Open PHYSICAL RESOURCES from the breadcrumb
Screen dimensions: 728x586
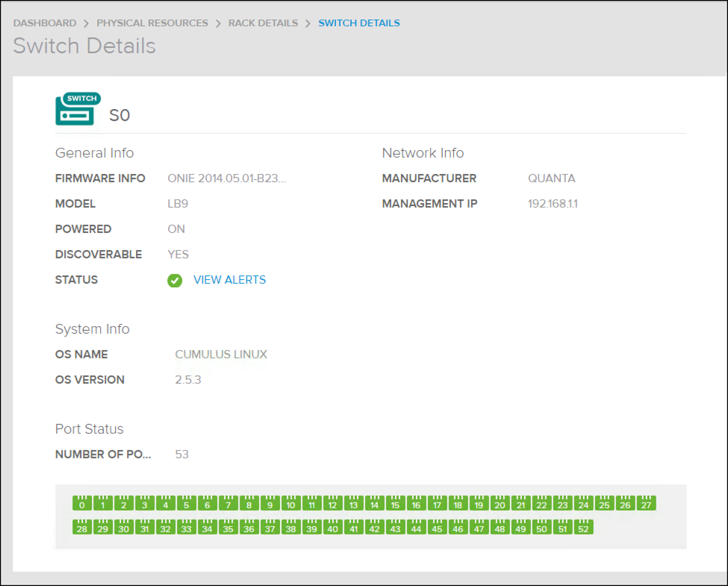(152, 22)
